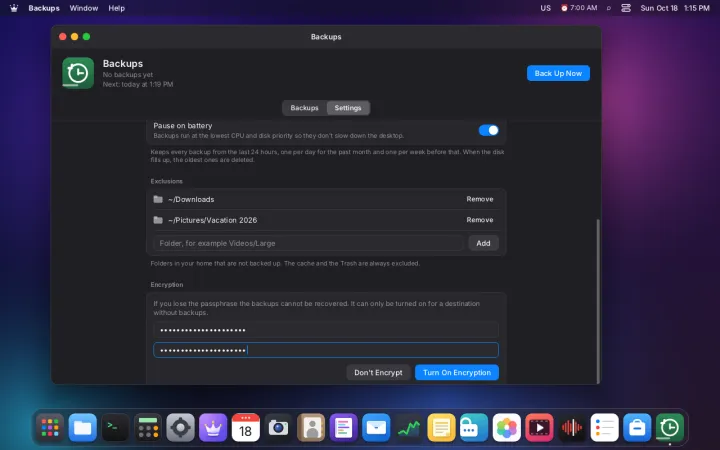Open the Contacts app in dock
Image resolution: width=720 pixels, height=450 pixels.
point(311,428)
